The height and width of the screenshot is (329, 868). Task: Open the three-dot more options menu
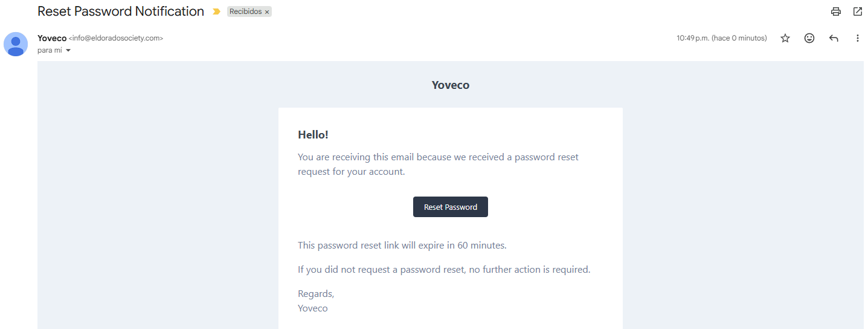(x=858, y=38)
